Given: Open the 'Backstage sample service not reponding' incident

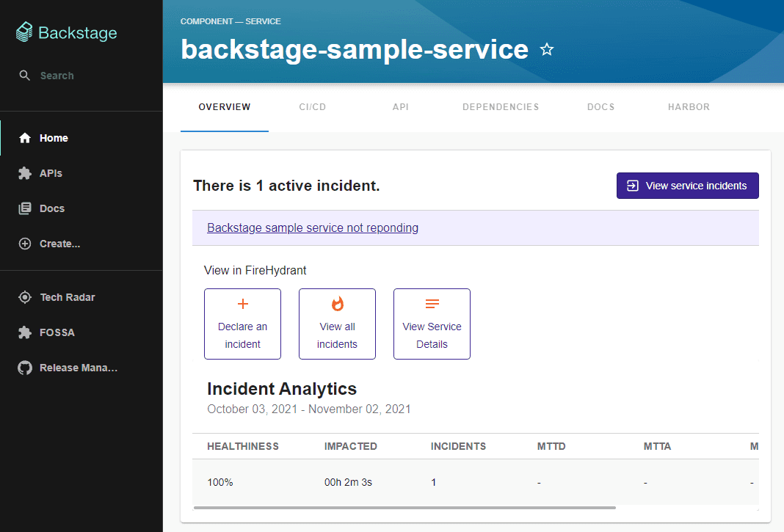Looking at the screenshot, I should pyautogui.click(x=313, y=228).
